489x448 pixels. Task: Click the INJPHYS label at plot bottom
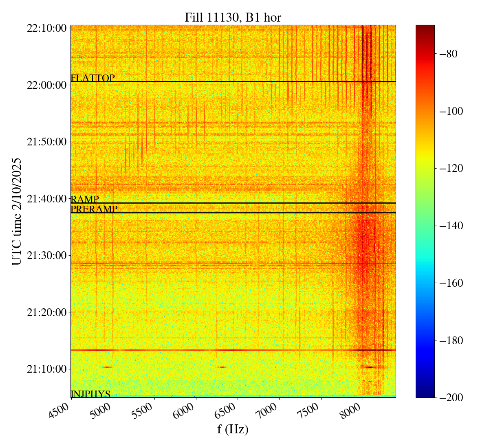(90, 394)
